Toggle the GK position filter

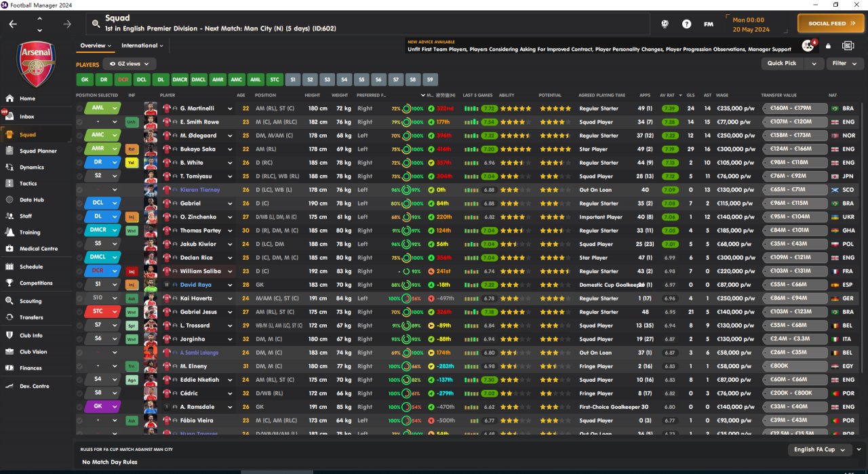tap(85, 79)
